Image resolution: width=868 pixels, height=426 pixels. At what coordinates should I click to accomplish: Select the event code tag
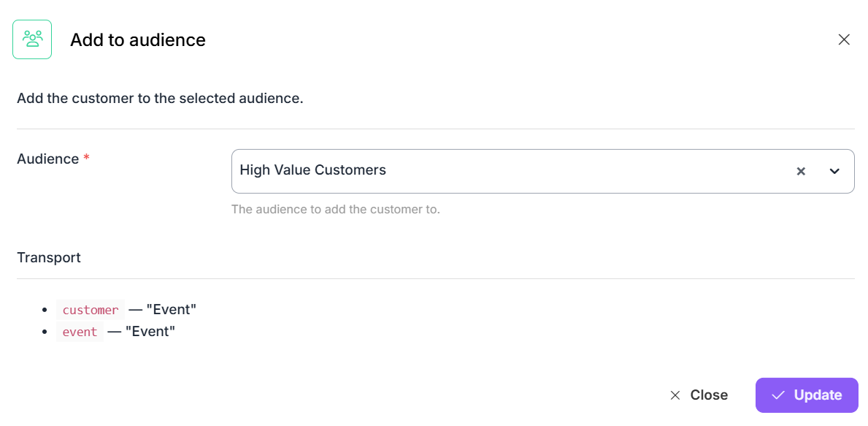pos(80,332)
